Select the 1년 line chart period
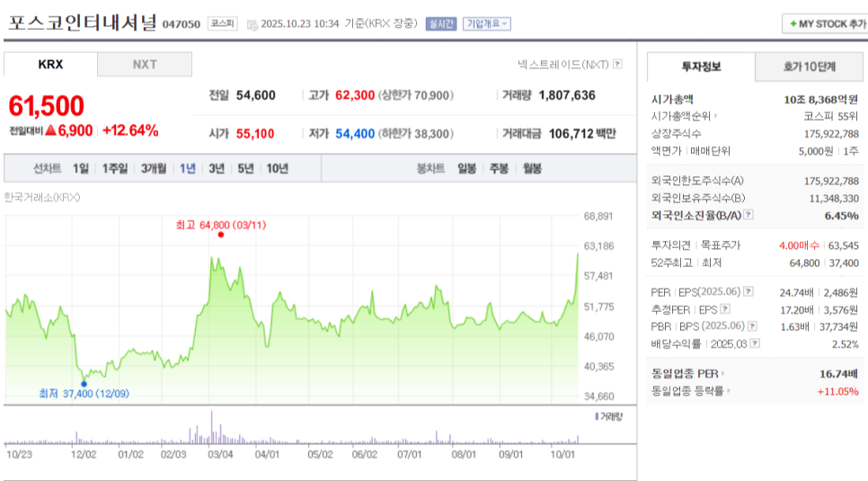Viewport: 868px width, 481px height. click(188, 168)
